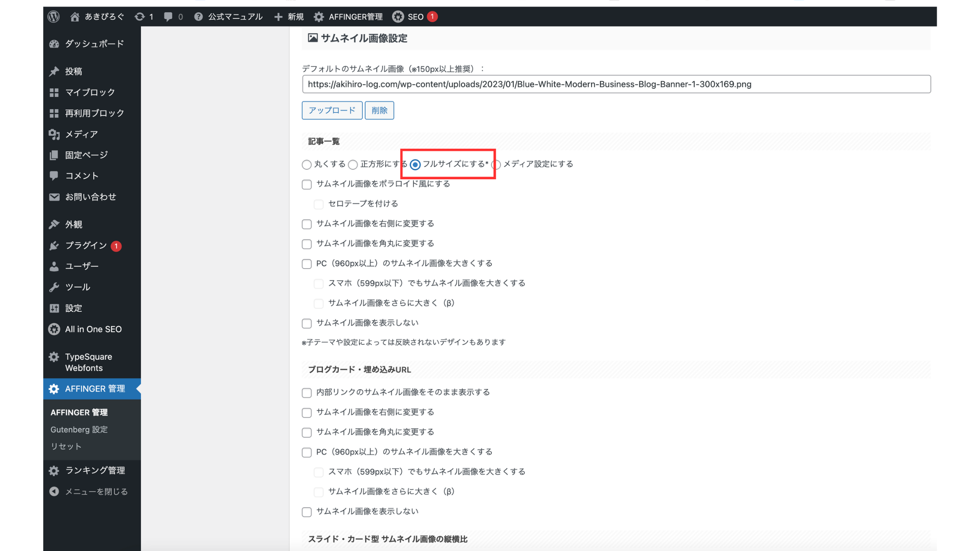The image size is (980, 551).
Task: Click AFFINGER管理 label in the admin bar
Action: pos(356,17)
